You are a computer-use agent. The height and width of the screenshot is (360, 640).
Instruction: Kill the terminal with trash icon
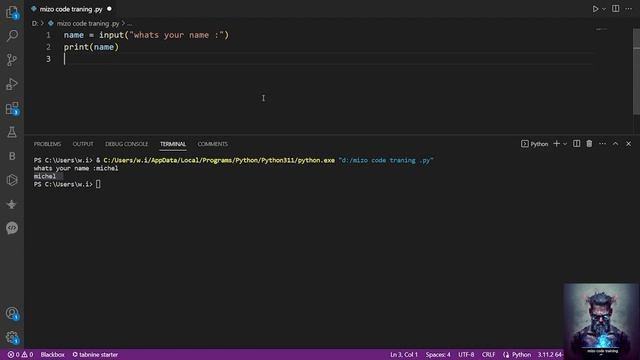tap(589, 144)
